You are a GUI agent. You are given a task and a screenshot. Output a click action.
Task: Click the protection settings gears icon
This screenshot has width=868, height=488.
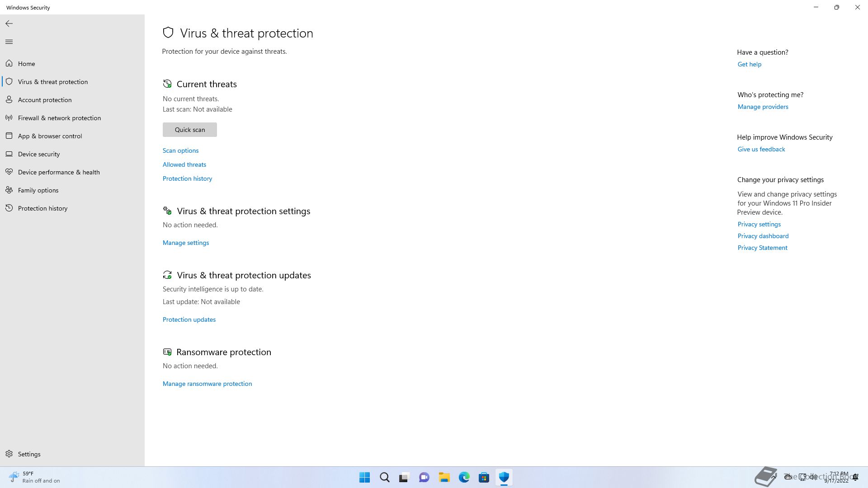click(167, 211)
